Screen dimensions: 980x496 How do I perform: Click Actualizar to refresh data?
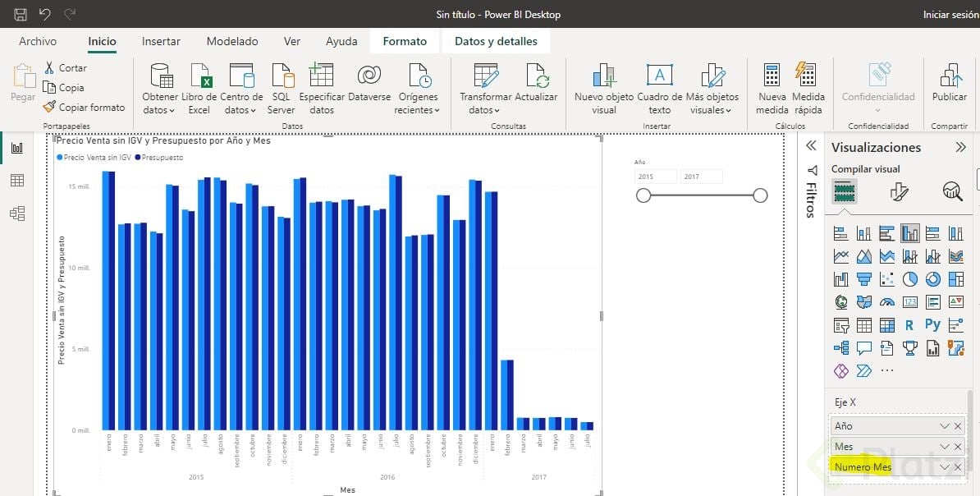[536, 83]
